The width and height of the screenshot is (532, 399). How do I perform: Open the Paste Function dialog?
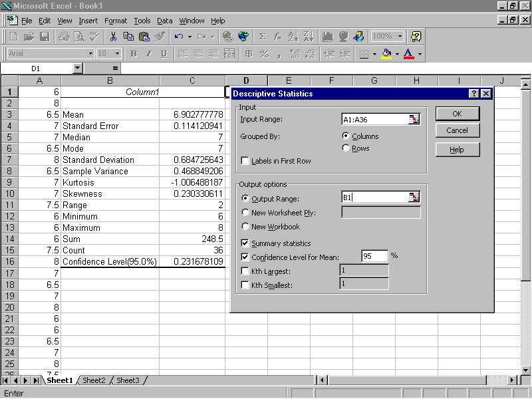(x=277, y=37)
